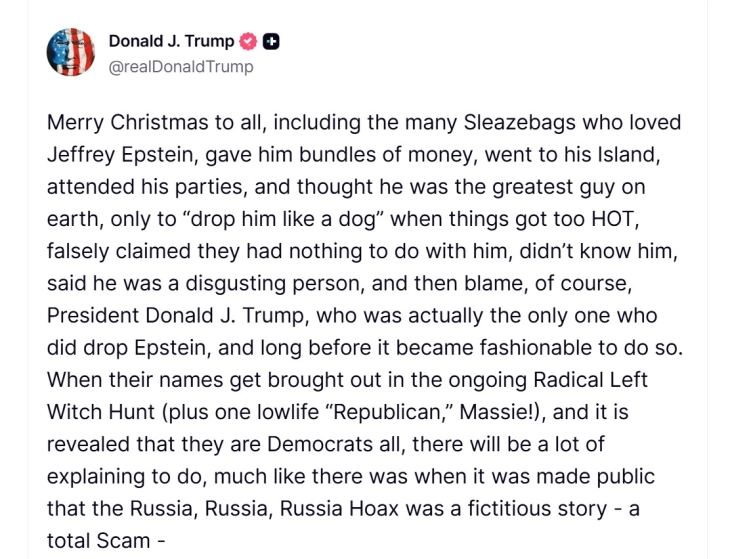Click the black plus badge icon

(x=271, y=42)
